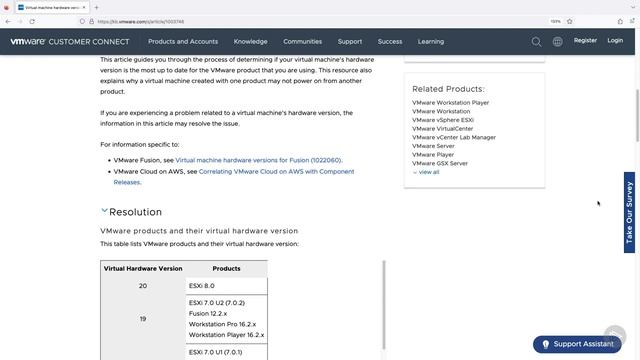
Task: Open the Success menu
Action: (390, 42)
